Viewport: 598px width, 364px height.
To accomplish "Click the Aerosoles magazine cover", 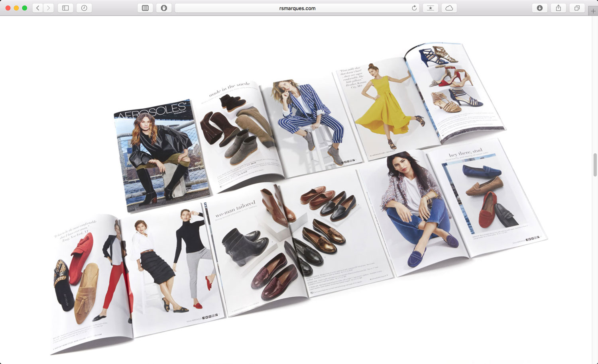I will click(161, 155).
